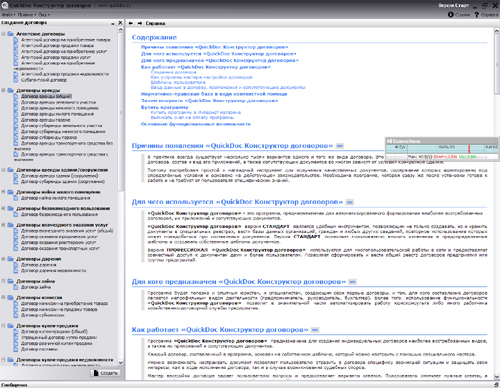The height and width of the screenshot is (388, 500).
Task: Click document icon of Договор дарения недвижимости
Action: point(16,271)
